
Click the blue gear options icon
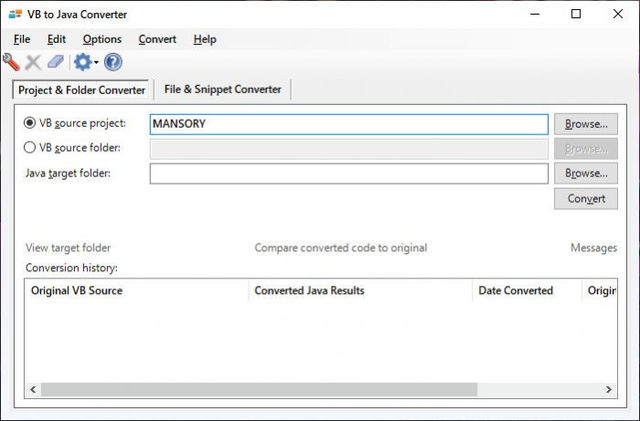(82, 62)
